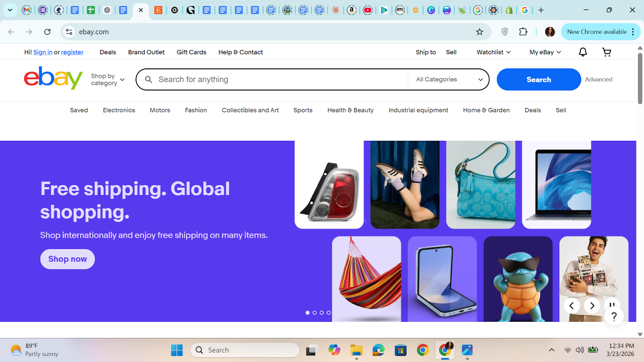Switch to the ChatGPT tab
This screenshot has height=362, width=644.
pyautogui.click(x=107, y=10)
